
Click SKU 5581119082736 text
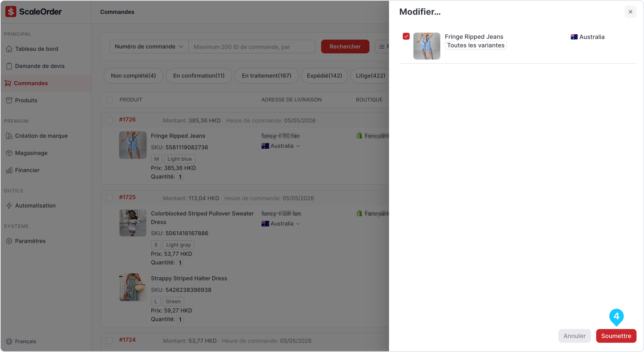(x=179, y=147)
